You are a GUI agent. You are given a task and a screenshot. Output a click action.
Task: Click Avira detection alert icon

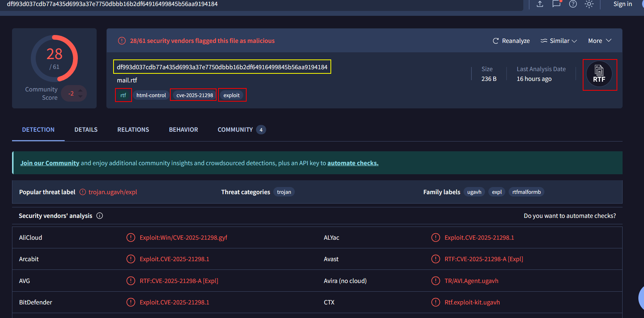[436, 281]
